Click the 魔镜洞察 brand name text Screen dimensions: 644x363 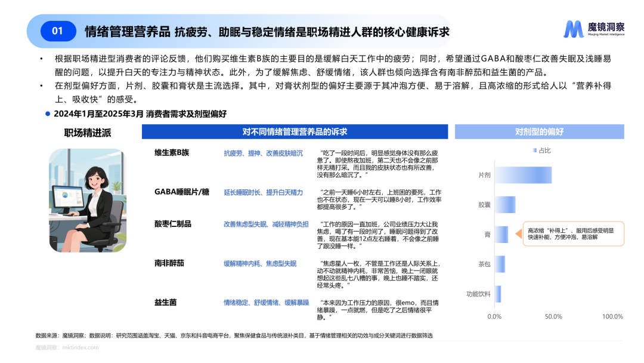pos(606,26)
